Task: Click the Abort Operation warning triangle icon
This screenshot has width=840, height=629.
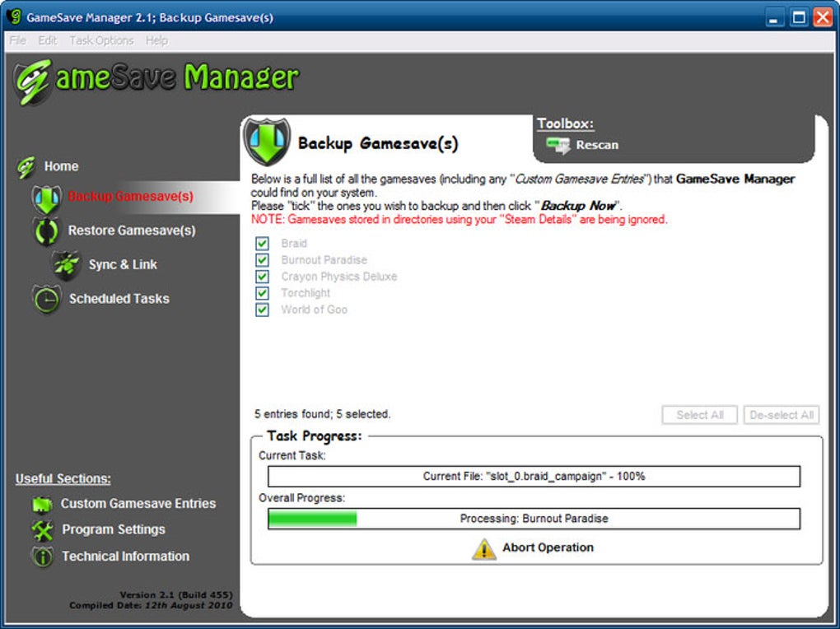Action: click(483, 547)
